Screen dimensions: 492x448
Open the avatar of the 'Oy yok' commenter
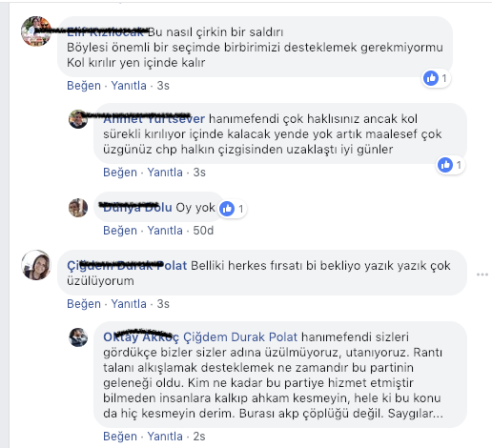(x=78, y=208)
